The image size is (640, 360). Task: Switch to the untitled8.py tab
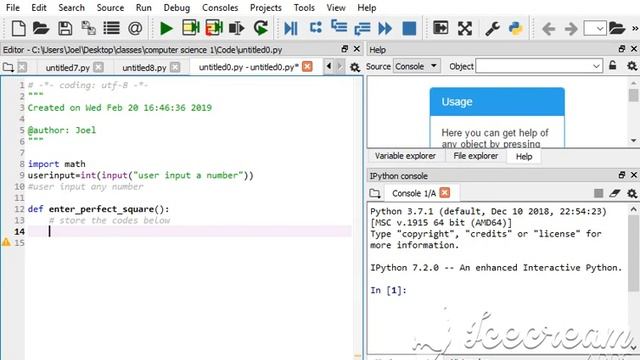pyautogui.click(x=144, y=68)
